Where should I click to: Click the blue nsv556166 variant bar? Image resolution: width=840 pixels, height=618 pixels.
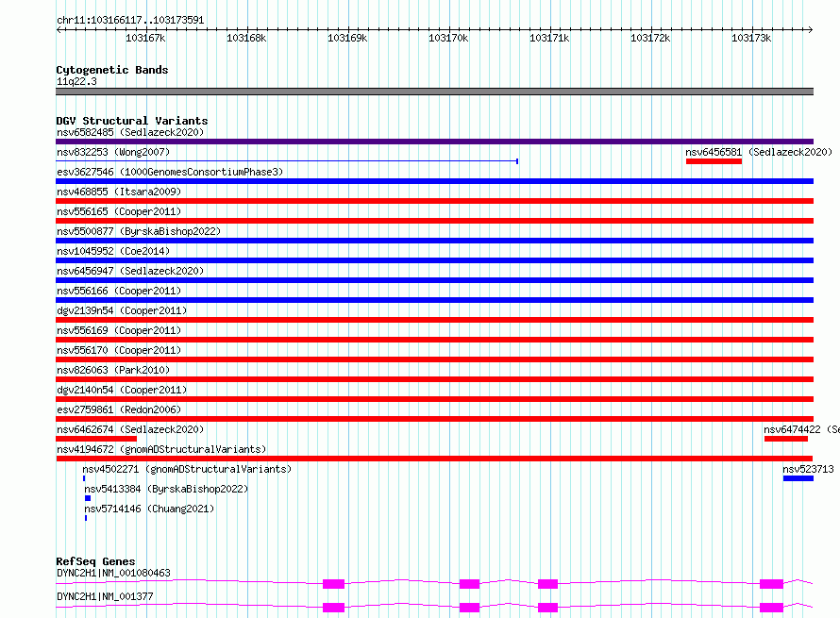pos(434,300)
